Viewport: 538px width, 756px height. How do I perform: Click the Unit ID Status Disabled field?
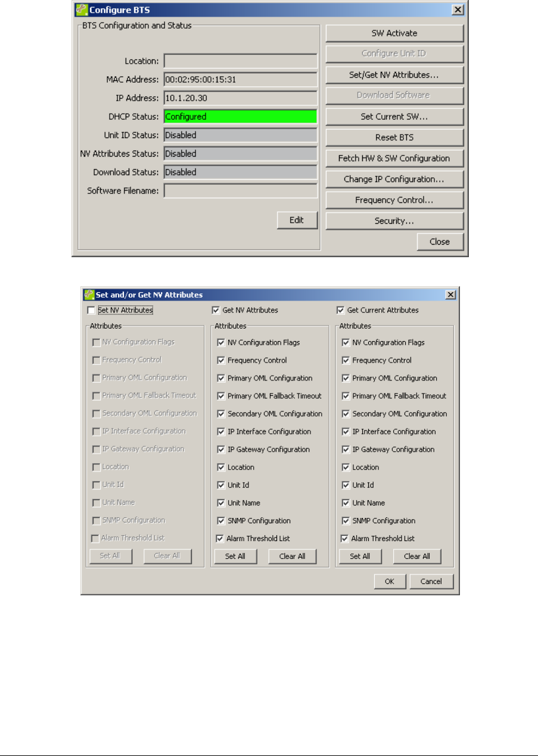tap(241, 135)
